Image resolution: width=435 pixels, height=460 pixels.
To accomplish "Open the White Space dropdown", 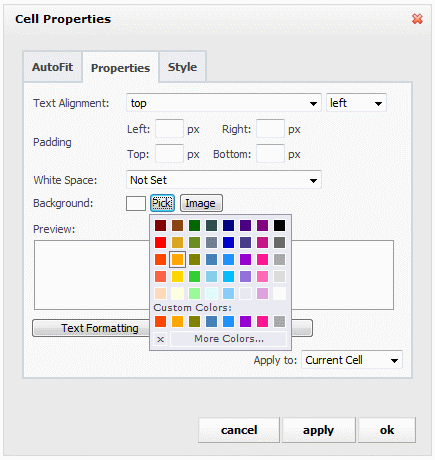I will point(224,180).
